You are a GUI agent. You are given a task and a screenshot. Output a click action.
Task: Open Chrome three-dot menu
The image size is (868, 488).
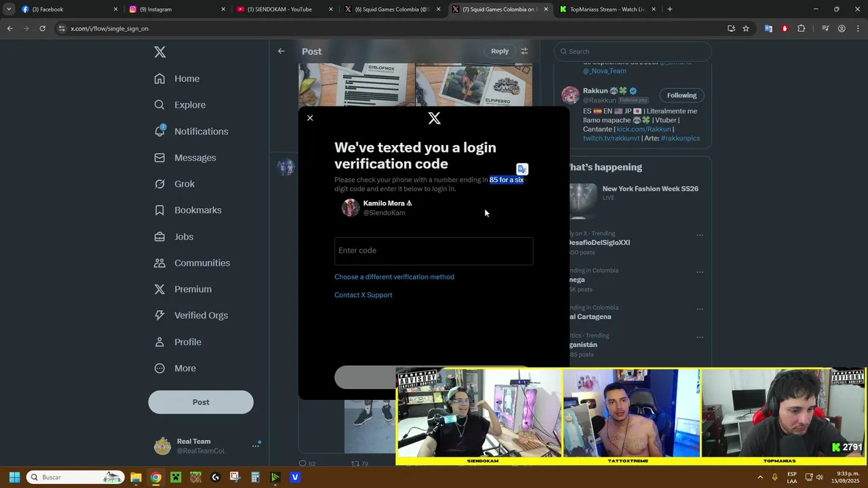coord(858,28)
